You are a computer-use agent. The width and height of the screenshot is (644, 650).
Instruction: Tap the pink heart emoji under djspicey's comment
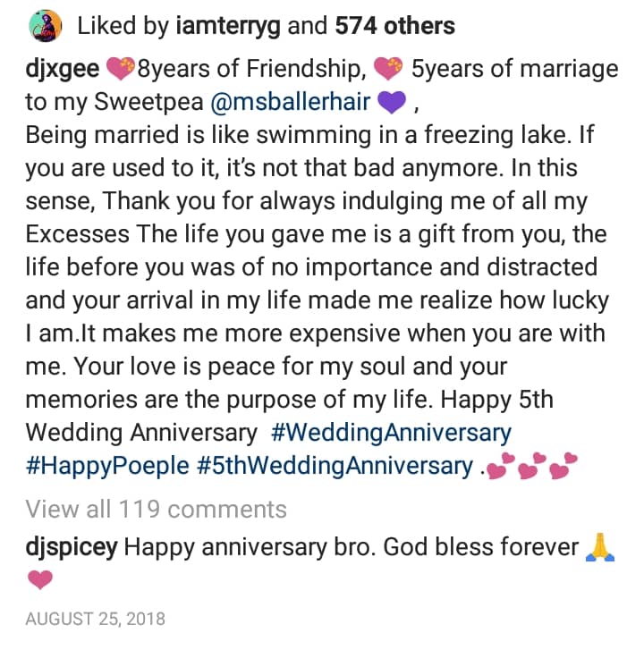(40, 579)
